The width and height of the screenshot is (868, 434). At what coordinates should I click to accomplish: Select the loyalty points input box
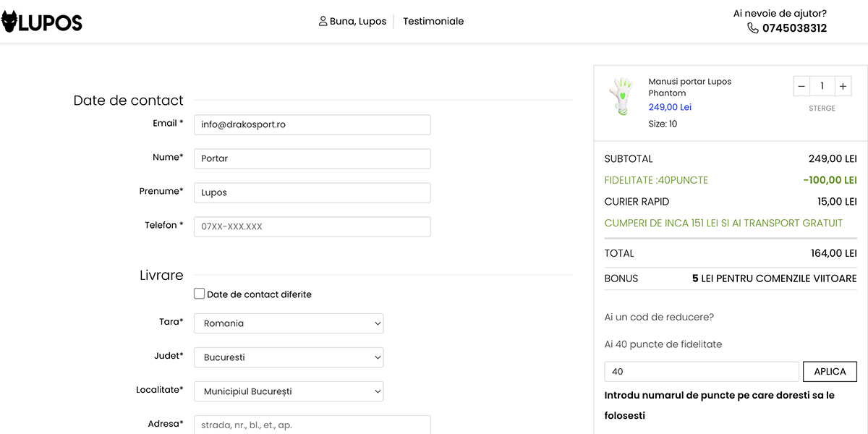[x=701, y=372]
